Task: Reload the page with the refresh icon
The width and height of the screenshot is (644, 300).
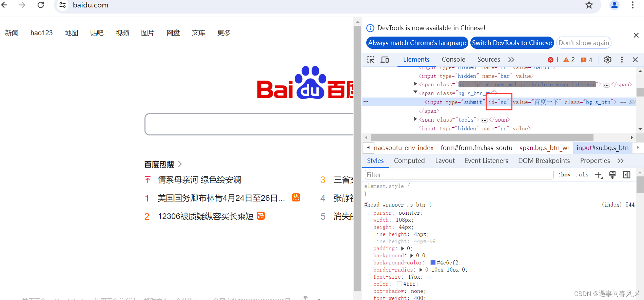Action: click(x=41, y=5)
